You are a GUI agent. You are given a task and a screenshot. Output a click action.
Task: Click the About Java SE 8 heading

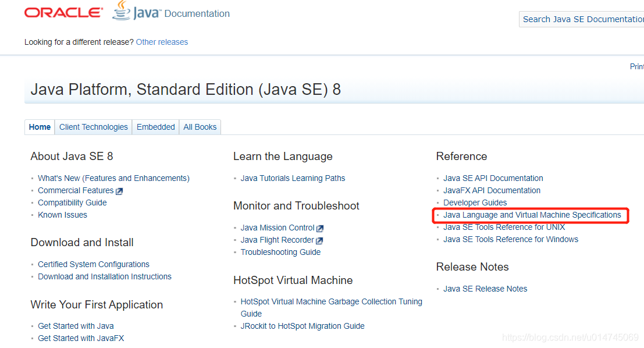(x=72, y=157)
